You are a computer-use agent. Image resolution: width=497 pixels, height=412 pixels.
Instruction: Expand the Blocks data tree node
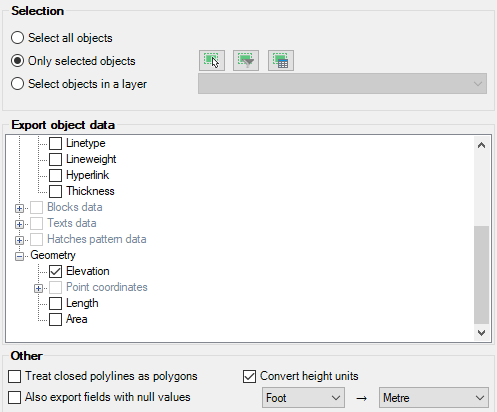[19, 208]
